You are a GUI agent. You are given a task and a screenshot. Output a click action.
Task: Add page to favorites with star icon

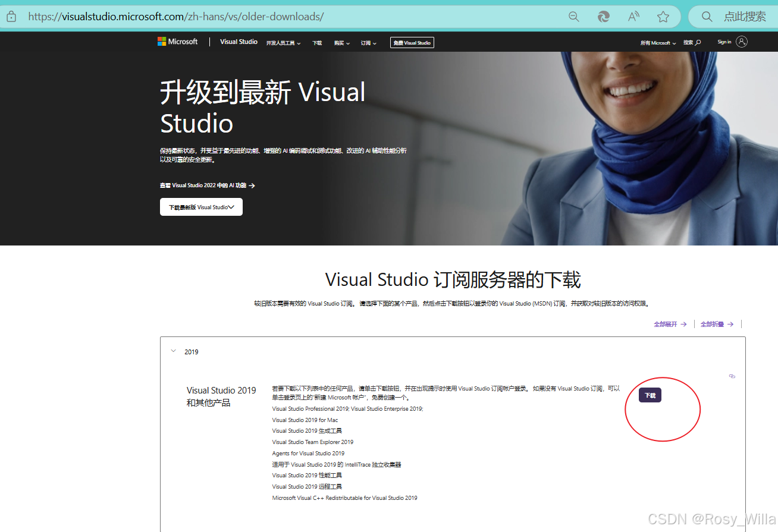click(663, 17)
